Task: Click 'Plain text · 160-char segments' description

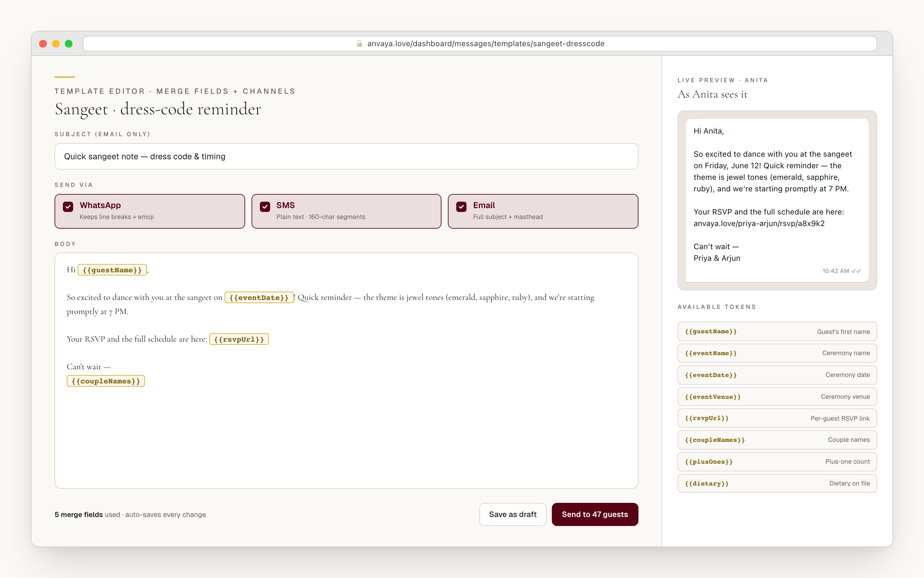Action: point(321,217)
